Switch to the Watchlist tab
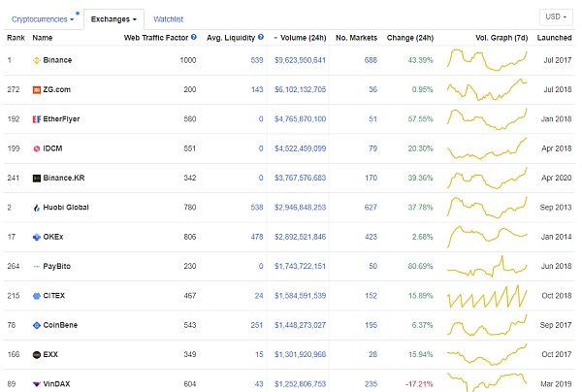 [x=168, y=18]
